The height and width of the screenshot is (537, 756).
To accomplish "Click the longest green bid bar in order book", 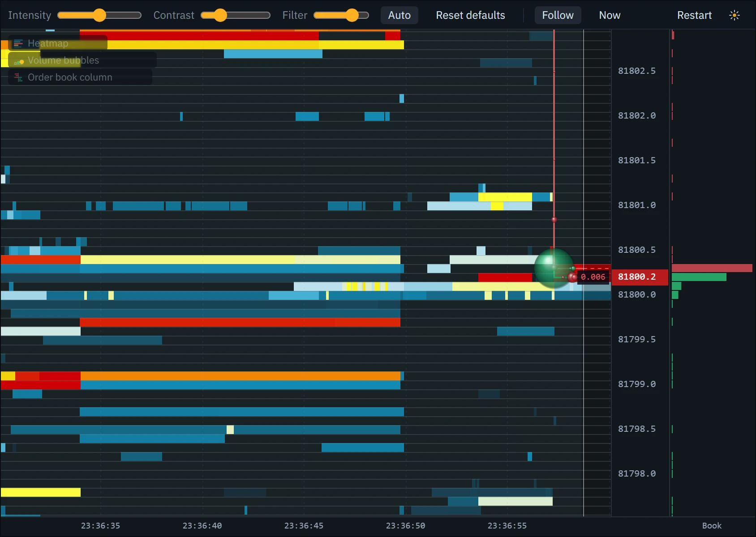I will [699, 277].
